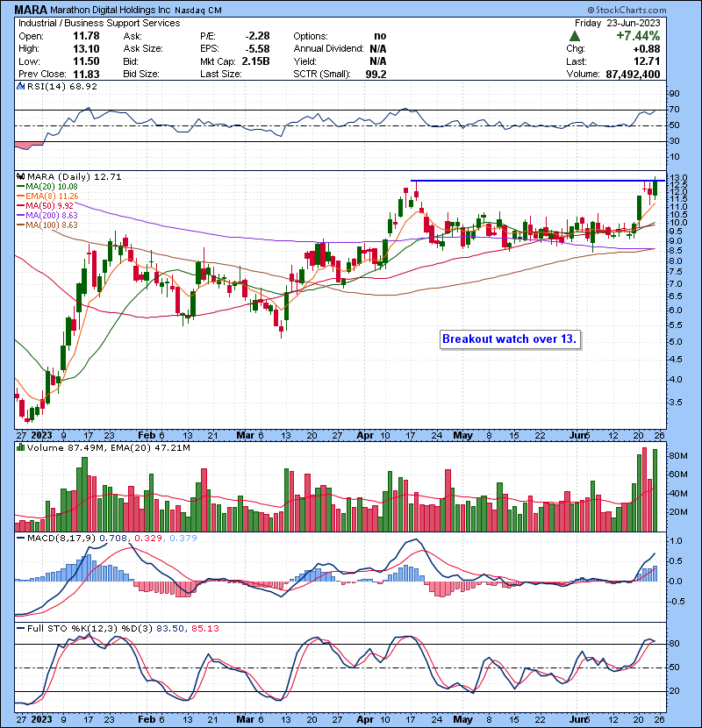702x728 pixels.
Task: Click the percent change +7.44%
Action: 638,36
